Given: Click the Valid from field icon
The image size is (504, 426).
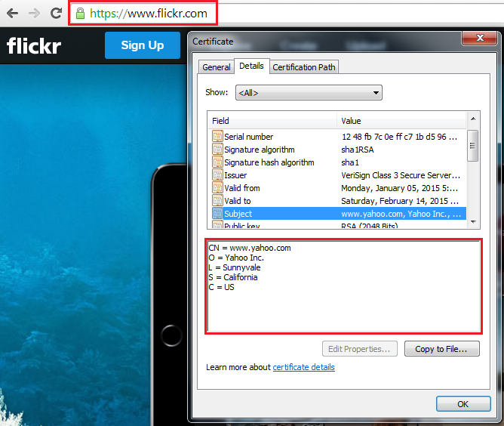Looking at the screenshot, I should (217, 188).
